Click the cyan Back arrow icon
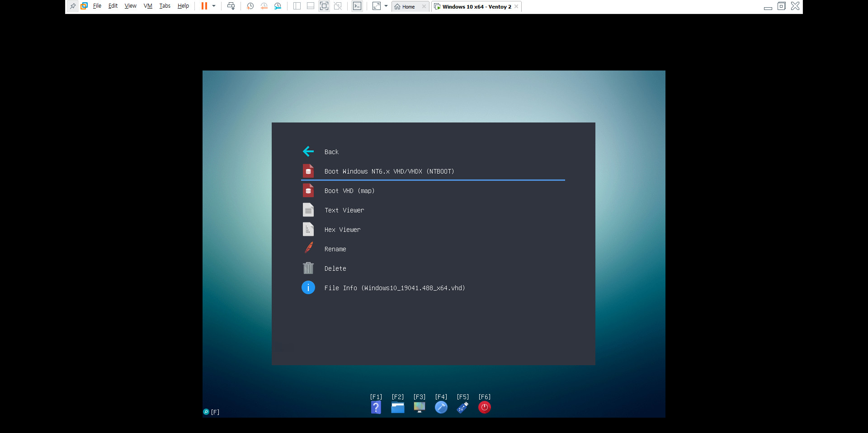The height and width of the screenshot is (433, 868). click(x=308, y=151)
